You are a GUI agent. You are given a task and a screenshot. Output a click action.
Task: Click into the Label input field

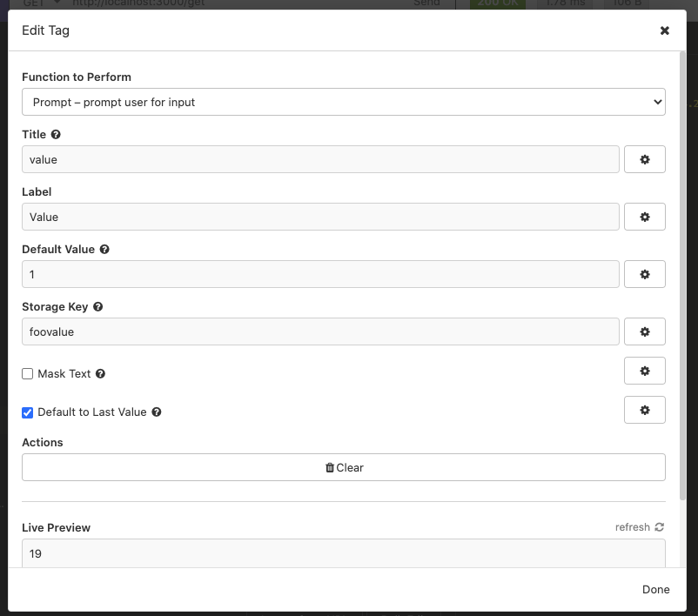click(x=320, y=217)
